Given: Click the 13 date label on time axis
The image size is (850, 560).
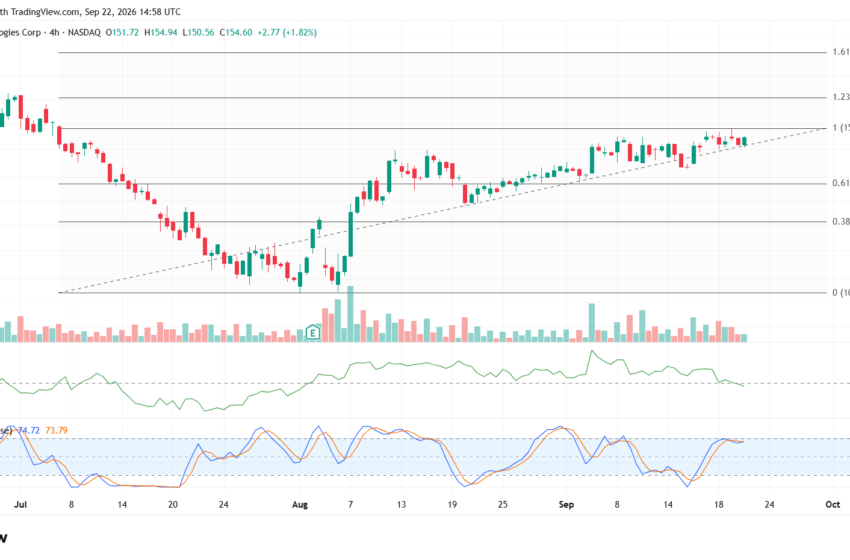Looking at the screenshot, I should pyautogui.click(x=401, y=505).
